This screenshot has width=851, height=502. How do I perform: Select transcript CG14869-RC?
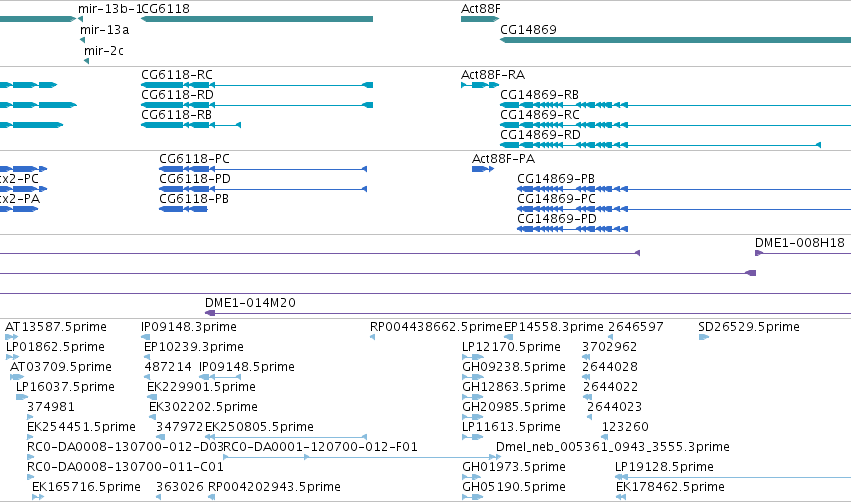point(675,125)
